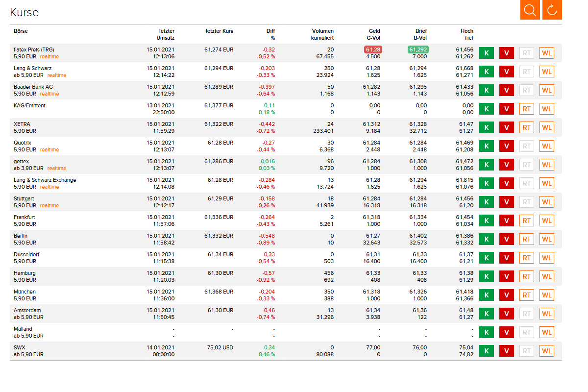The width and height of the screenshot is (588, 392).
Task: Click the Volumen kumuliert column header
Action: [322, 34]
